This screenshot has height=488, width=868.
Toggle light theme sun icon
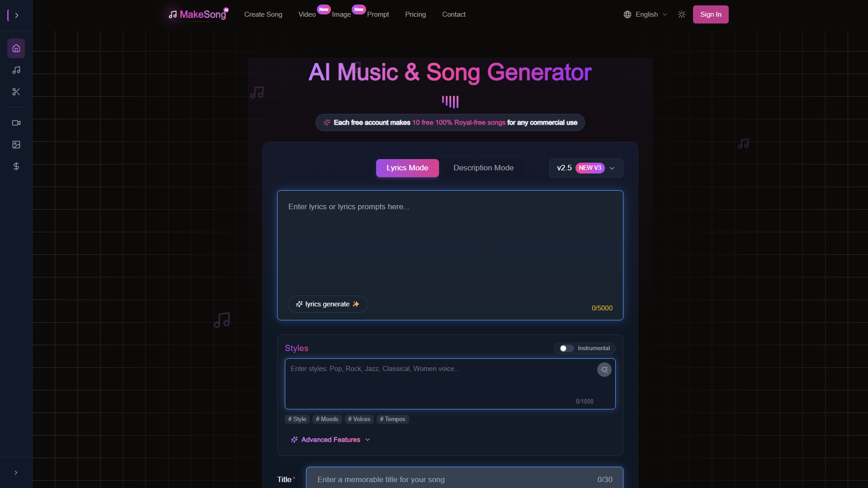pyautogui.click(x=682, y=14)
